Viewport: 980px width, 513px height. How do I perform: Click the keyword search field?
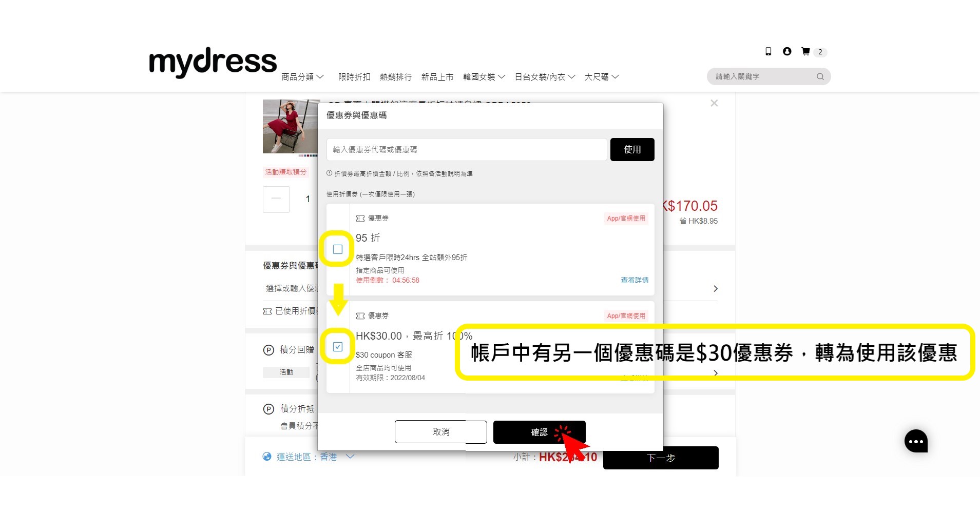pos(768,76)
